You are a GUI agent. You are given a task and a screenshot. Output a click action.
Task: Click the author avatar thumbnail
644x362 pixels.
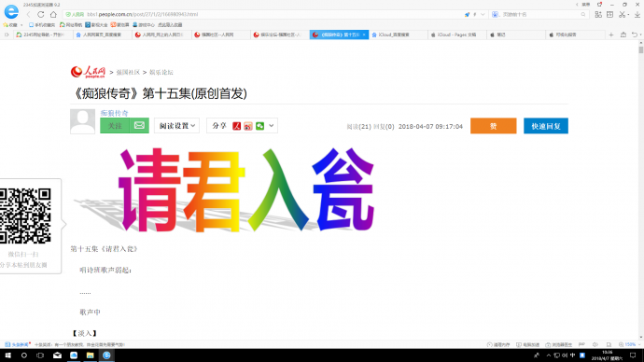(x=82, y=121)
